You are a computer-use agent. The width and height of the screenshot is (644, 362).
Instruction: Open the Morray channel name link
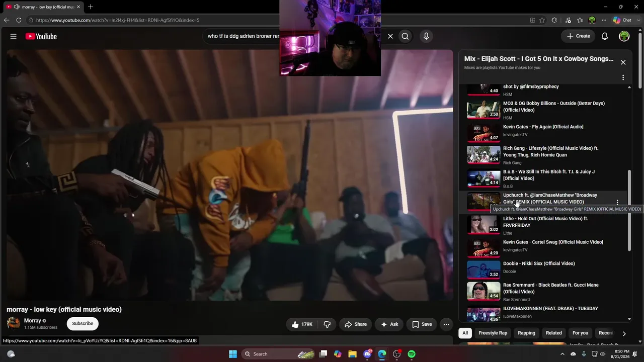tap(33, 321)
